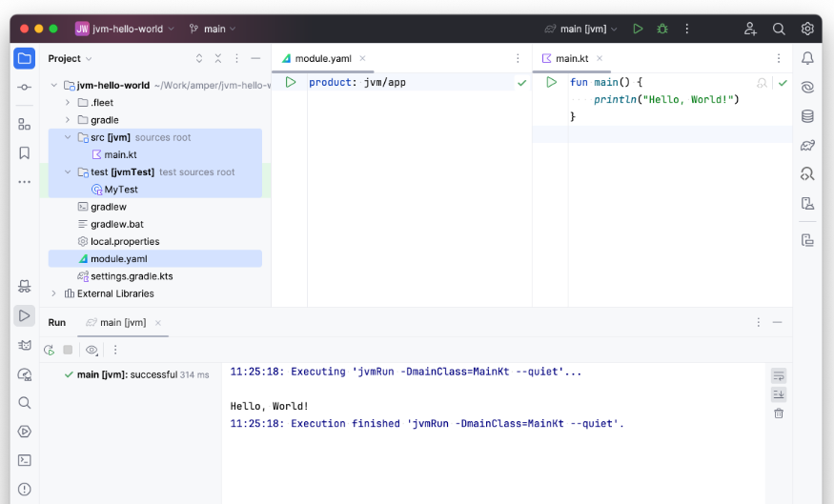Click the Debug bug icon
Screen dimensions: 834x504
(662, 29)
